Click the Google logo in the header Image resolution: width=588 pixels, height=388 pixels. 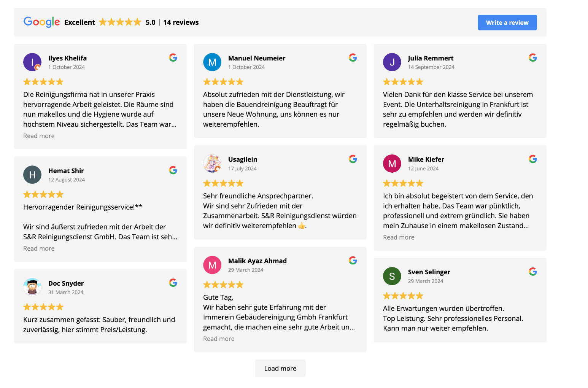coord(42,22)
